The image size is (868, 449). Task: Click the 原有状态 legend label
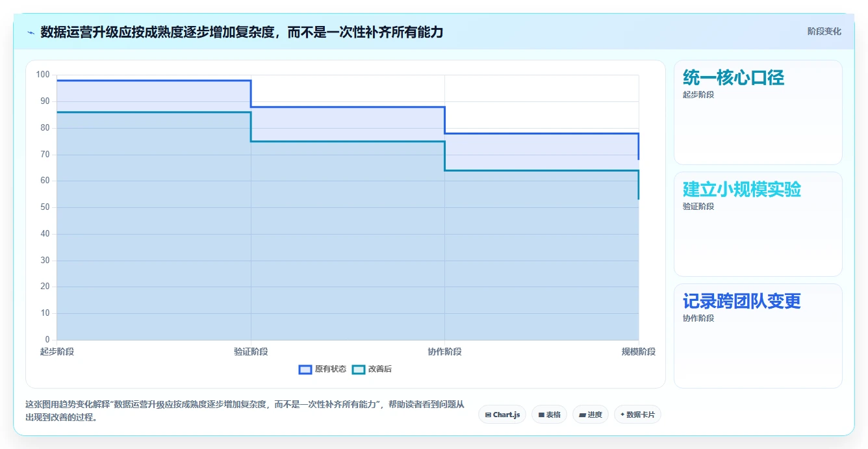tap(331, 369)
